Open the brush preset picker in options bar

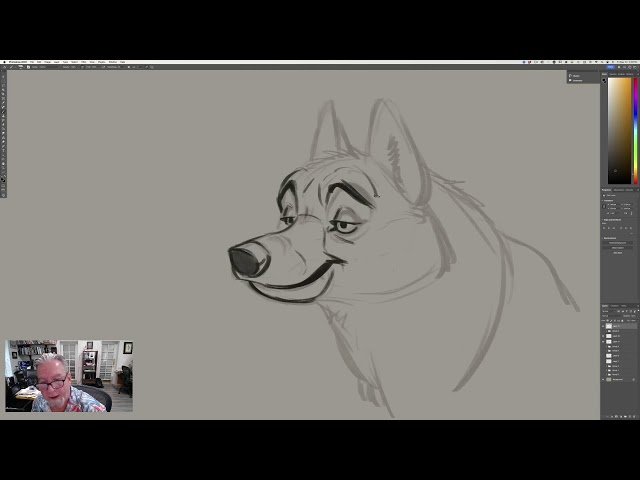coord(21,67)
